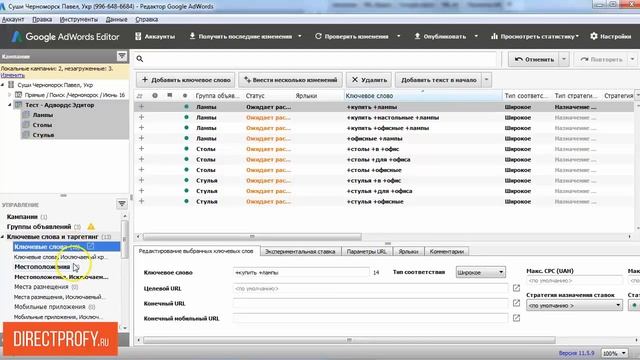Open the Правка menu
The image size is (640, 360).
[x=42, y=19]
